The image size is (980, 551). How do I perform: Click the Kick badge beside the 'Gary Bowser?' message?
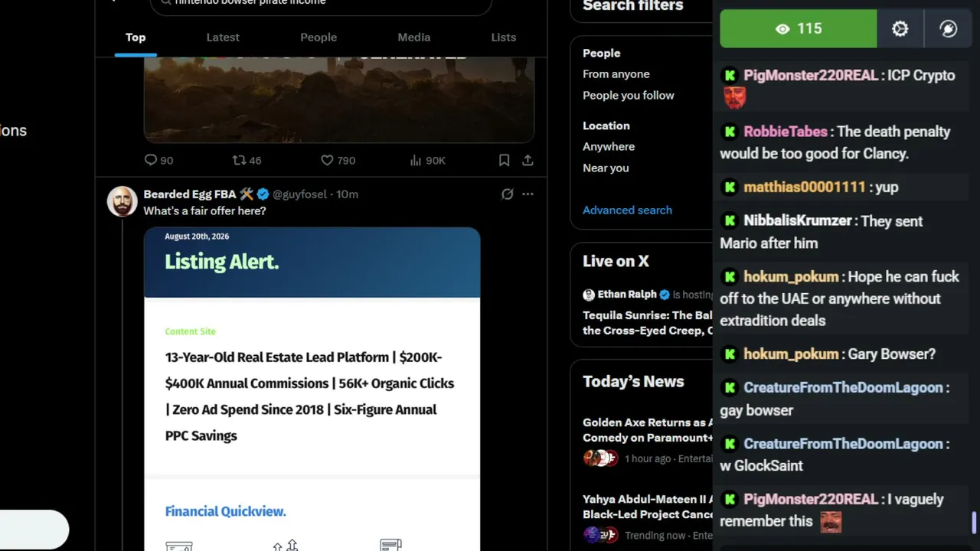pos(730,354)
